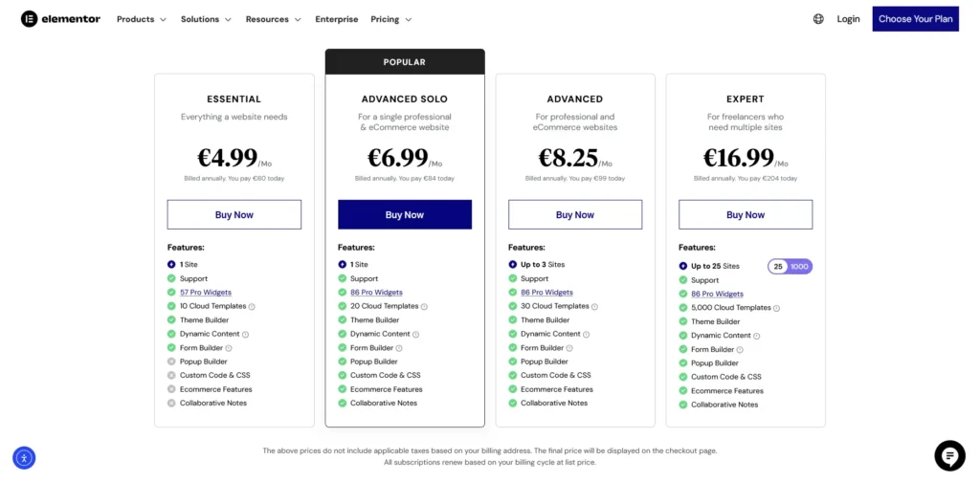Click the Elementor logo icon
This screenshot has height=482, width=980.
coord(29,19)
